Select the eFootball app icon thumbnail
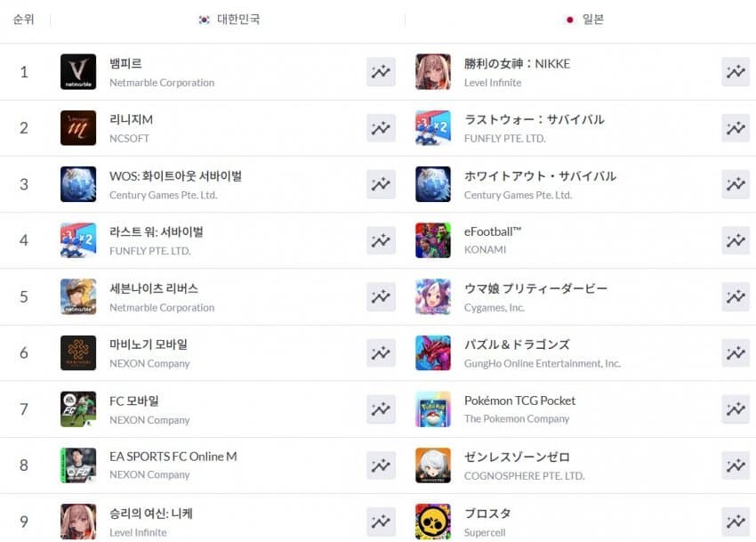Image resolution: width=756 pixels, height=542 pixels. [433, 240]
